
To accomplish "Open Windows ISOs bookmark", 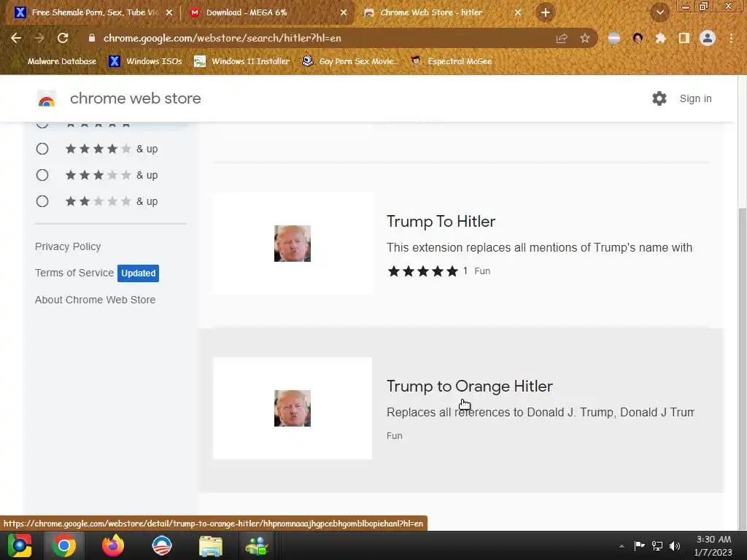I will pos(146,61).
